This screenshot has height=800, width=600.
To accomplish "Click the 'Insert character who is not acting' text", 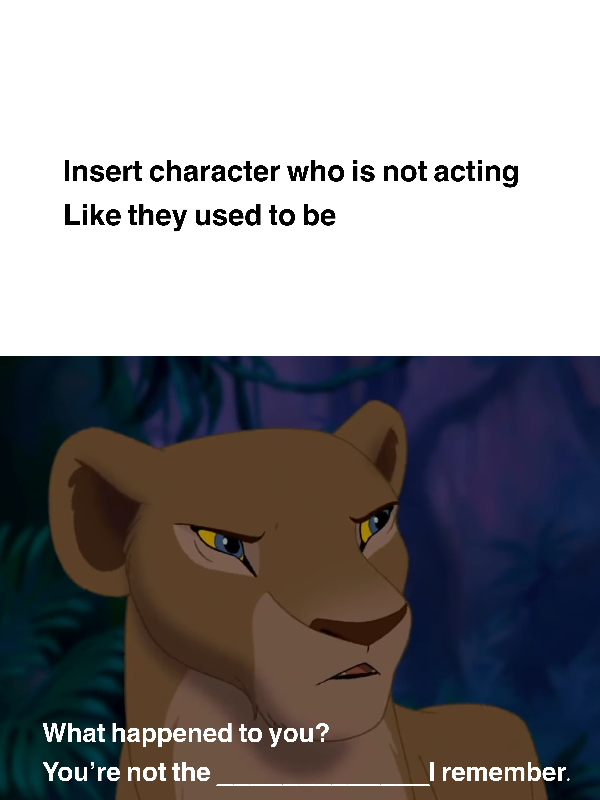I will [291, 172].
